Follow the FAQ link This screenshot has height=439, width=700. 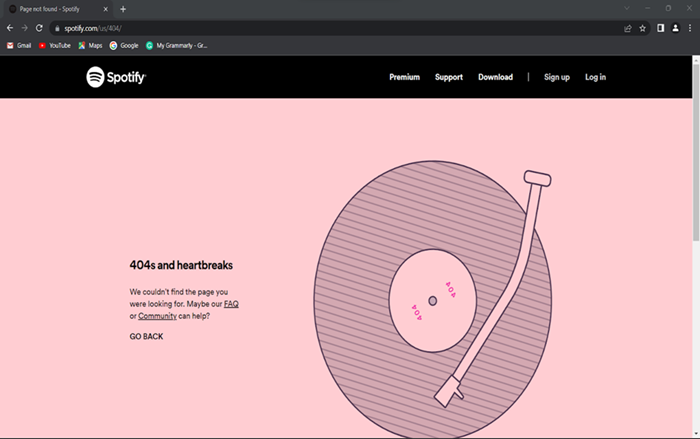point(231,304)
